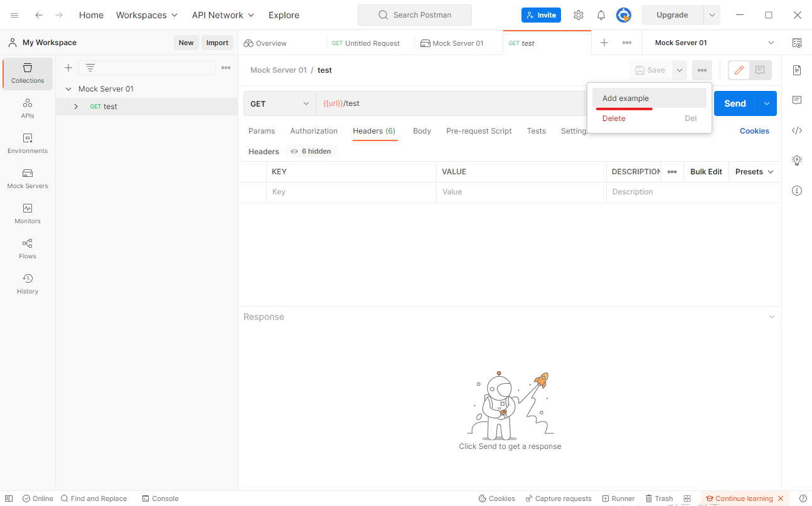Image resolution: width=812 pixels, height=506 pixels.
Task: Click the header Key input cell
Action: pos(351,192)
